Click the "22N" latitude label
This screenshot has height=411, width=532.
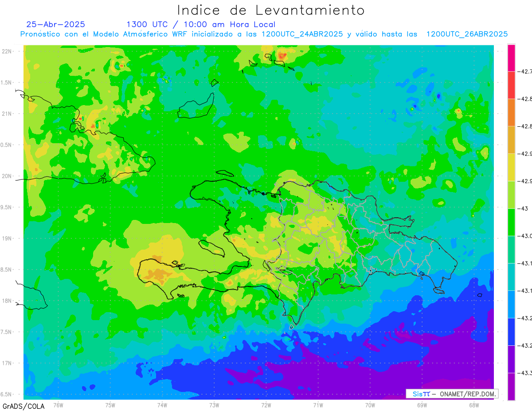[7, 51]
